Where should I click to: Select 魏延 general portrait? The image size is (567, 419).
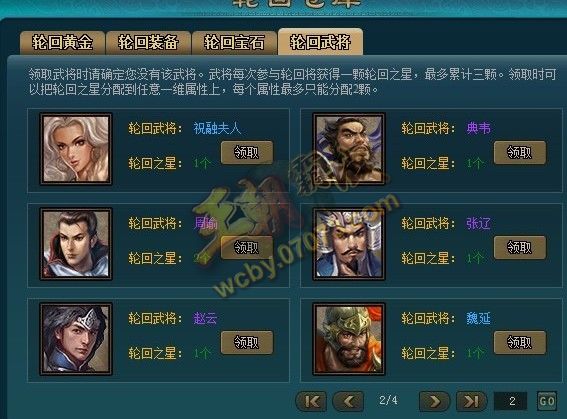(349, 339)
